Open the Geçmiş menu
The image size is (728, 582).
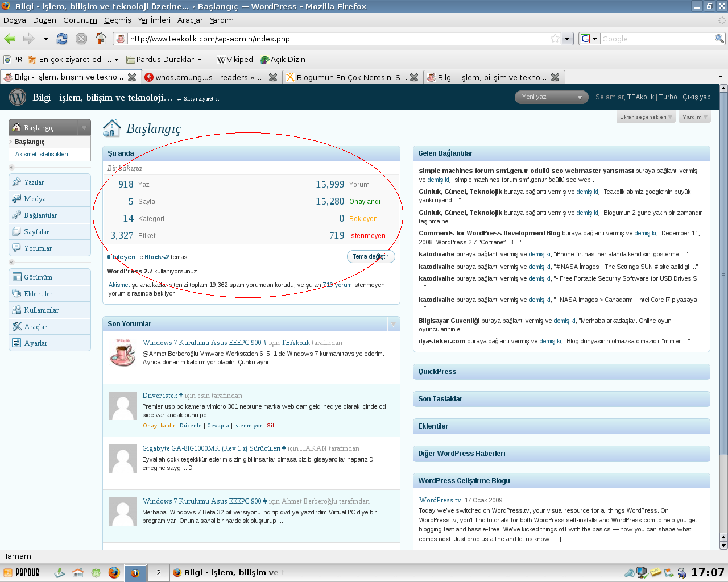click(118, 20)
